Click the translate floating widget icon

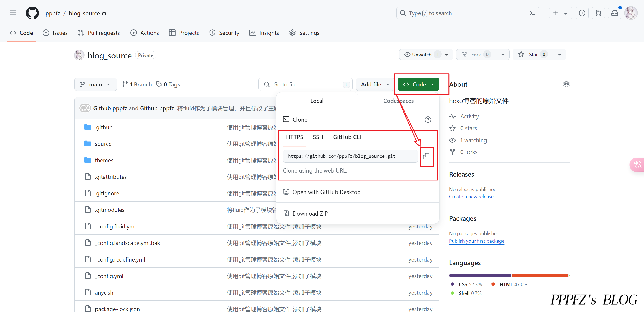(637, 164)
